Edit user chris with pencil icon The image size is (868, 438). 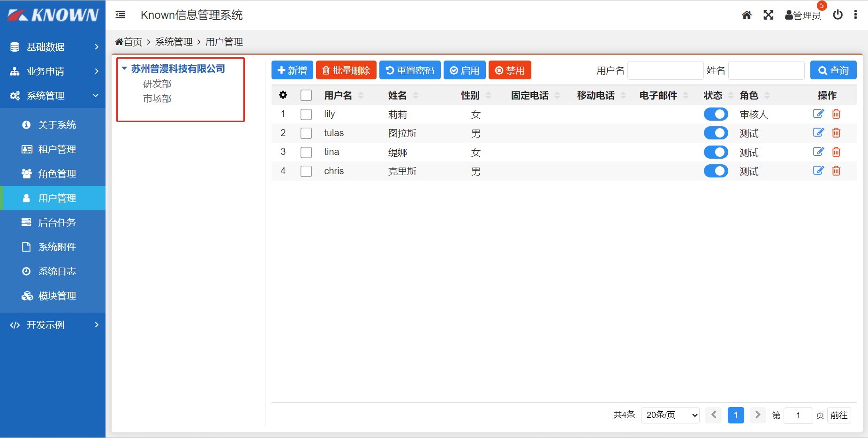pyautogui.click(x=818, y=170)
